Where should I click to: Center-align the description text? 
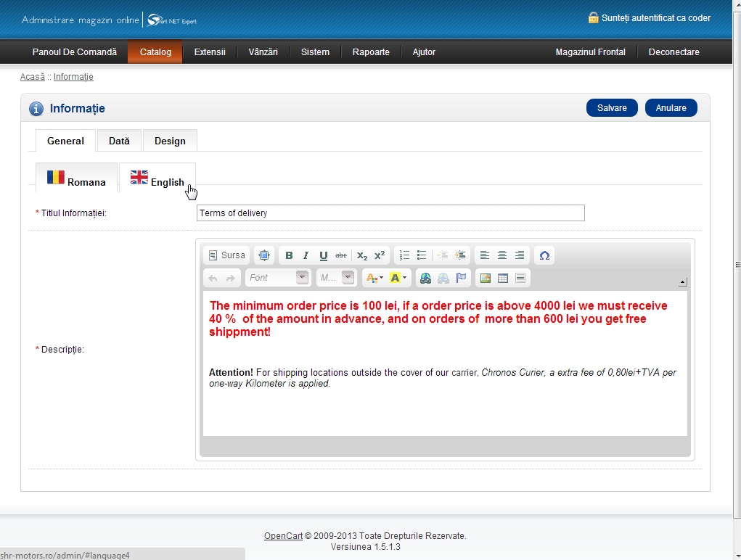click(x=501, y=255)
